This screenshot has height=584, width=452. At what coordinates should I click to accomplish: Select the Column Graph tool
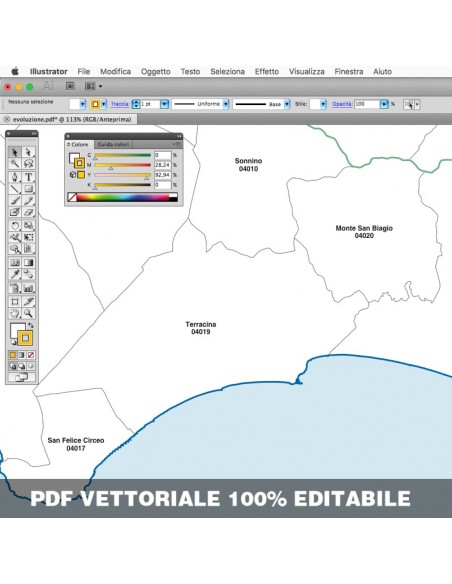click(29, 288)
